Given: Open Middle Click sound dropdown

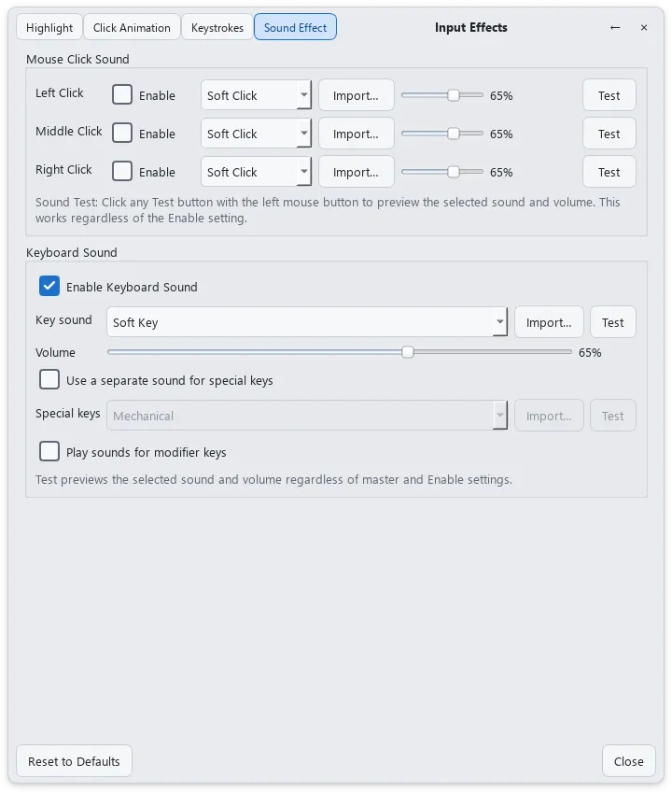Looking at the screenshot, I should point(256,134).
